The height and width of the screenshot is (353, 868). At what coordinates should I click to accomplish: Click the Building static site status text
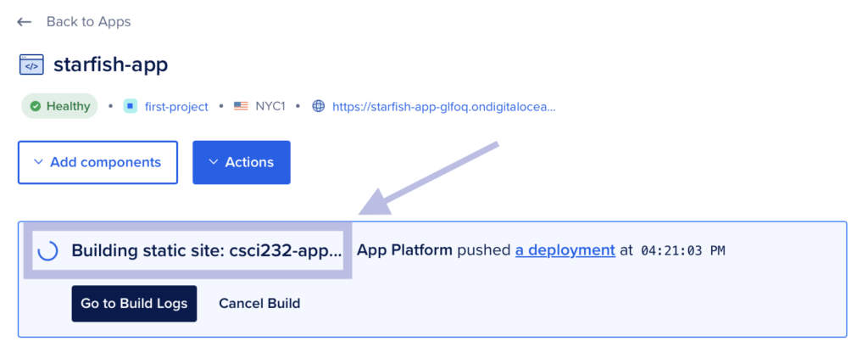207,250
